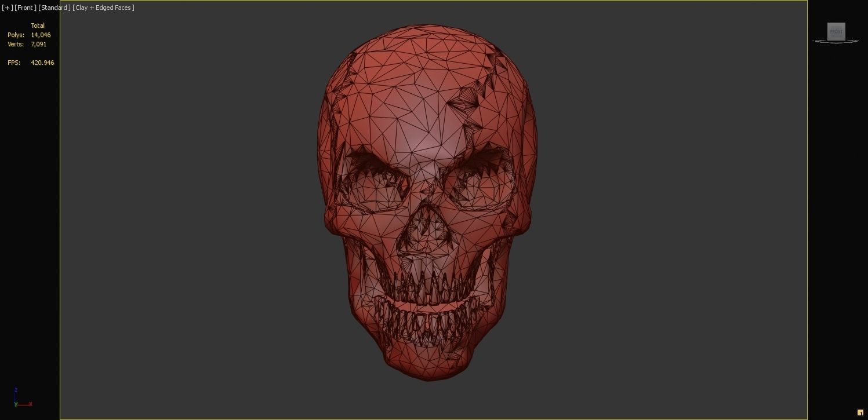Click the ViewCube compass ring
The width and height of the screenshot is (868, 420).
pyautogui.click(x=836, y=41)
